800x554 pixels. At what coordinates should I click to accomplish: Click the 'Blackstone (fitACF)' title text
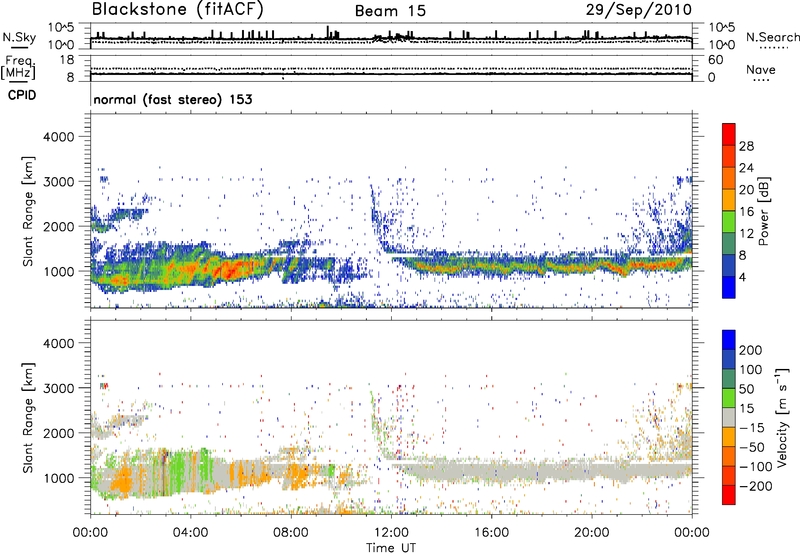point(177,9)
